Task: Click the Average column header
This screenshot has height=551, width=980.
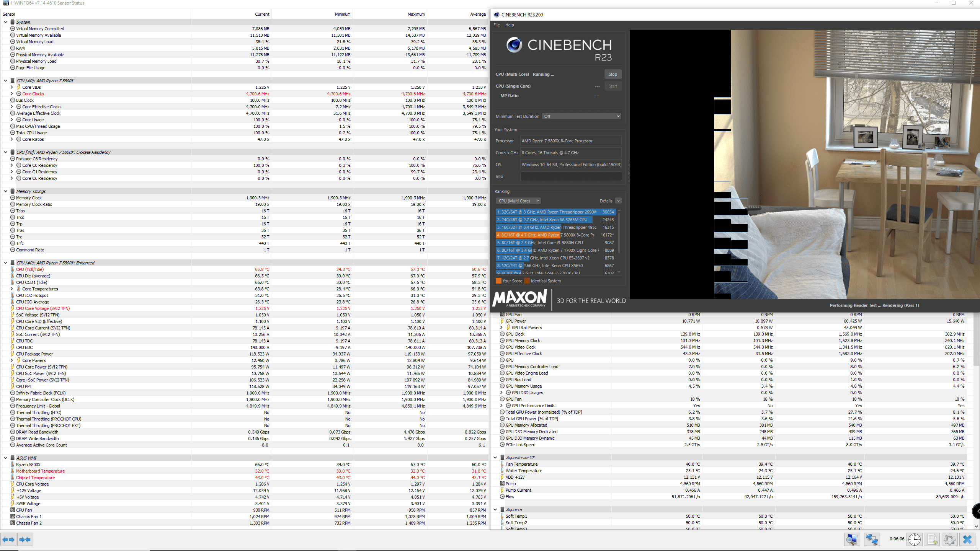Action: click(478, 14)
